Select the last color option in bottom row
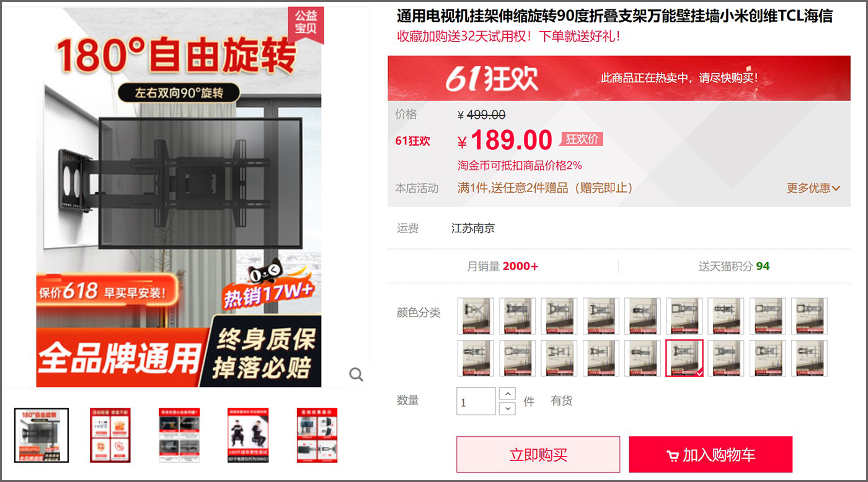868x482 pixels. 810,358
